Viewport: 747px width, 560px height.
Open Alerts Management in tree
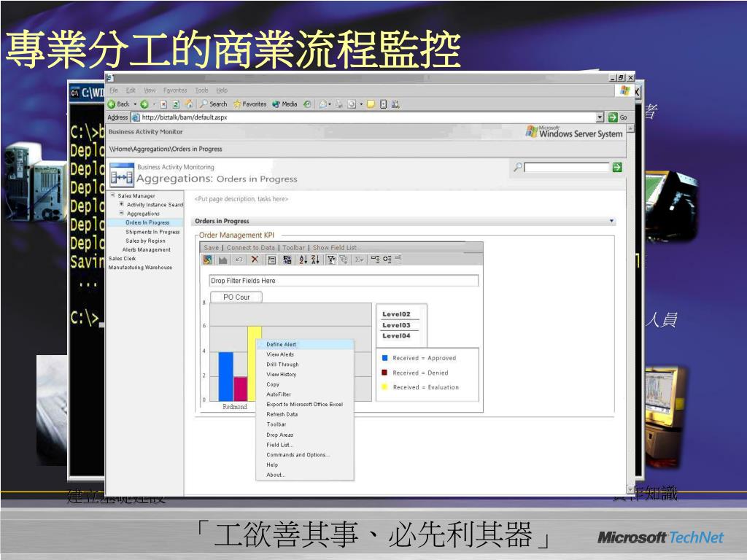click(x=146, y=249)
